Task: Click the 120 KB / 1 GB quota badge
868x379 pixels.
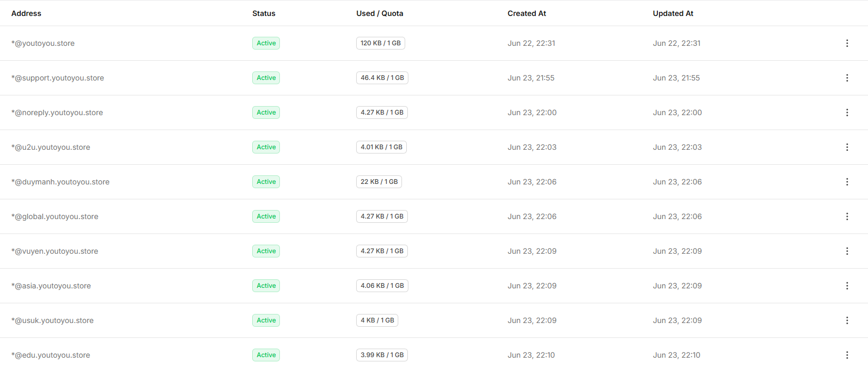Action: (x=381, y=43)
